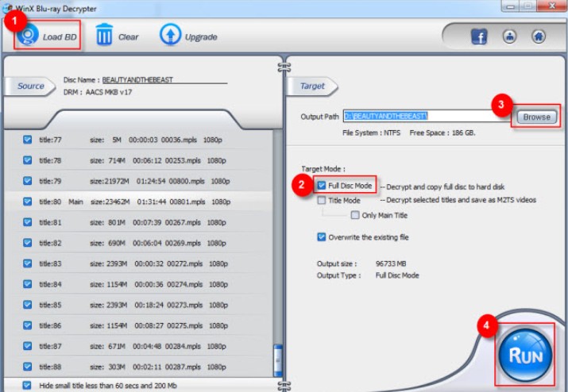Uncheck title:82 checkbox
This screenshot has width=568, height=392.
(x=27, y=243)
